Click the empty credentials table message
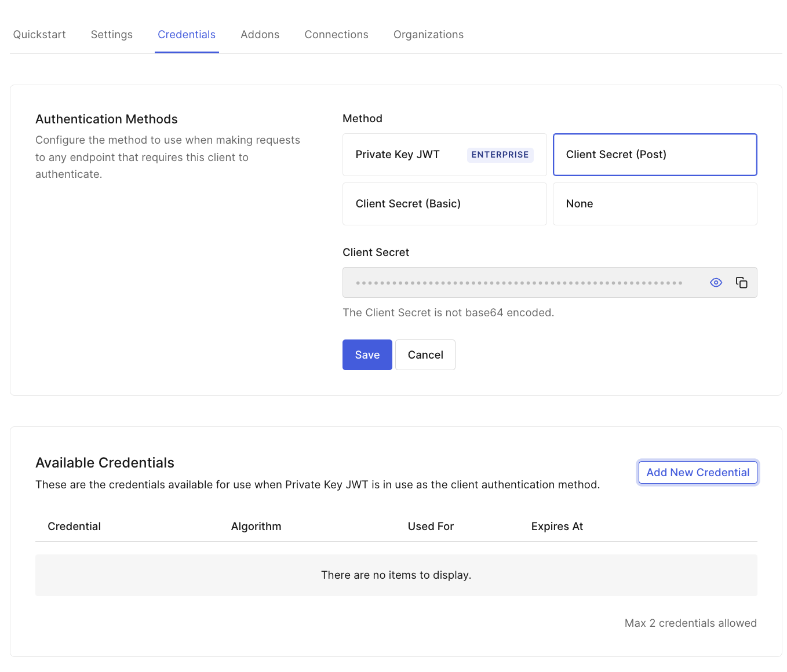The height and width of the screenshot is (672, 787). tap(396, 575)
